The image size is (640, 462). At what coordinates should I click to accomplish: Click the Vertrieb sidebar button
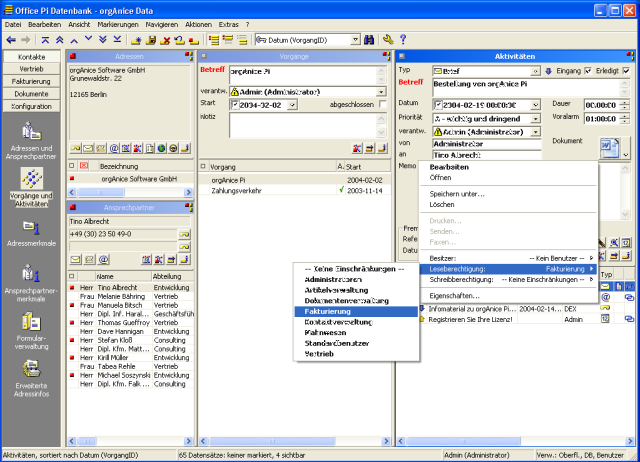click(x=31, y=69)
